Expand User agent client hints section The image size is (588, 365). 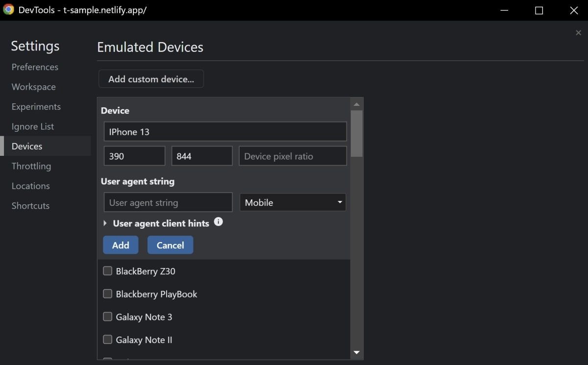point(105,223)
